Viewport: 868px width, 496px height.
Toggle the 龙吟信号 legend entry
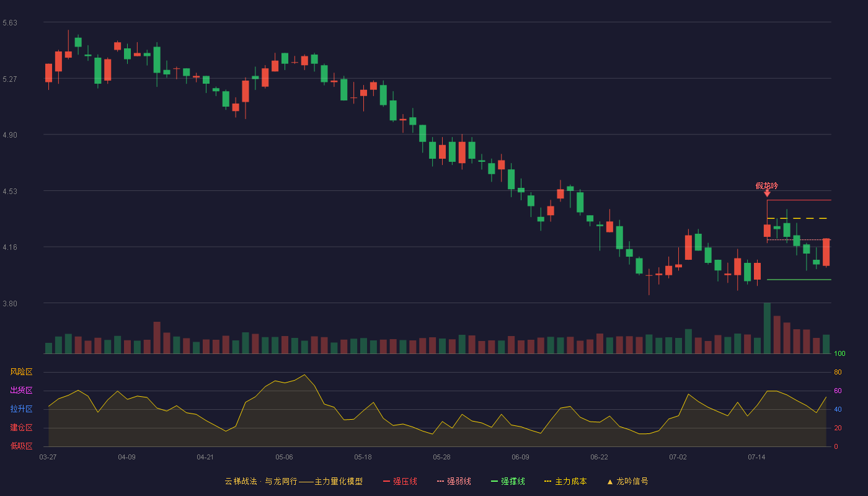click(627, 481)
